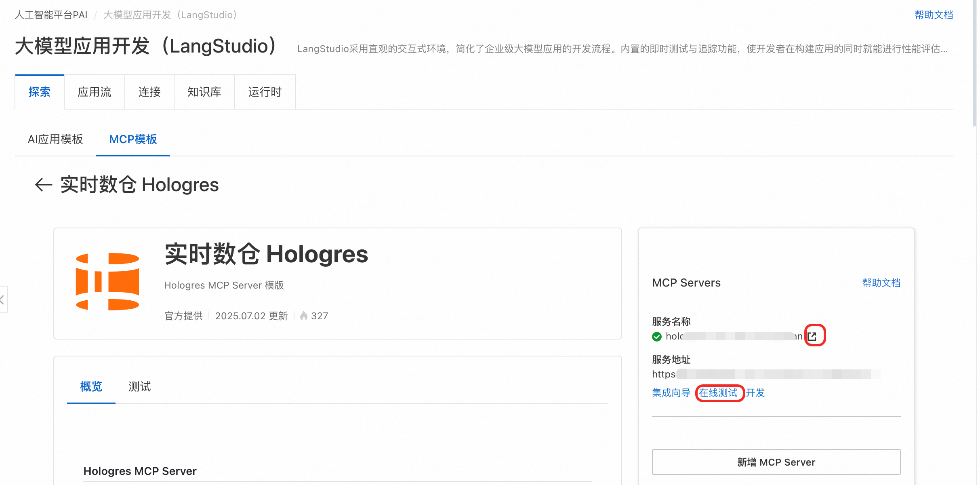Click the 327 popularity count
980x485 pixels.
click(x=320, y=316)
